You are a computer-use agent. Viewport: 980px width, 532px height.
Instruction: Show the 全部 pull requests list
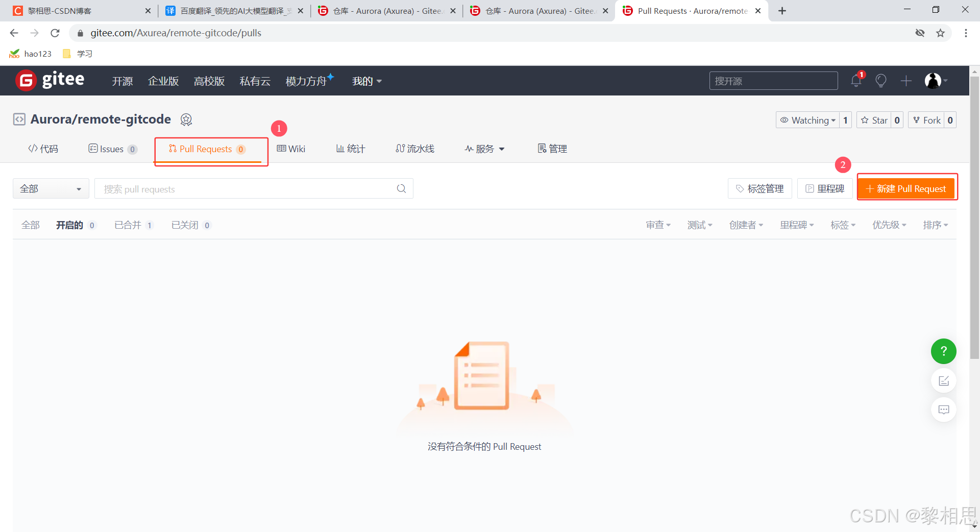click(x=31, y=225)
